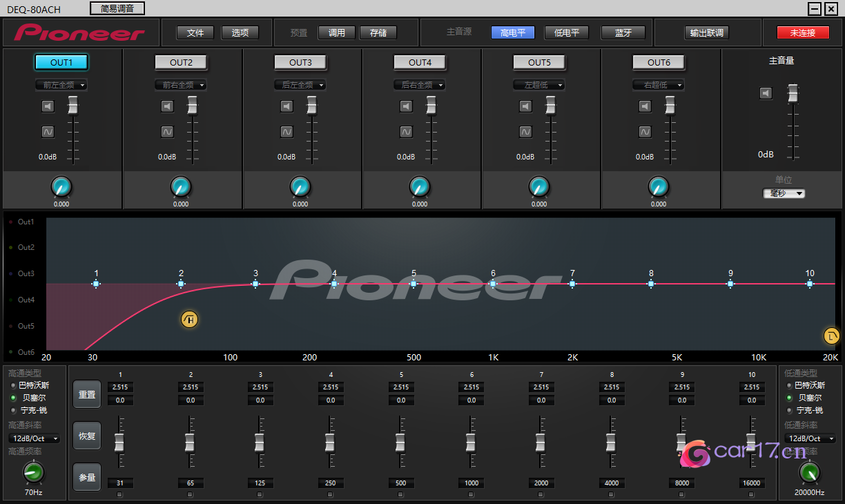Tick the checkbox below the 16000 band
845x504 pixels.
pyautogui.click(x=752, y=495)
